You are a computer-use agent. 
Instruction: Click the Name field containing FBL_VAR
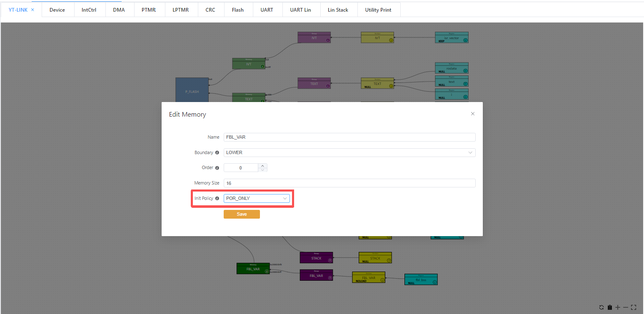click(x=349, y=137)
